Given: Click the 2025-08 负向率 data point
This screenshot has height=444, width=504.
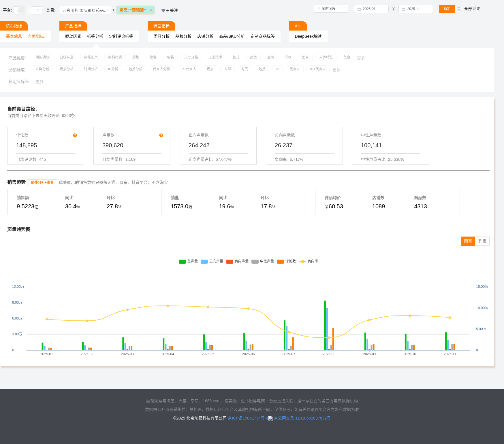Looking at the screenshot, I should tap(329, 338).
